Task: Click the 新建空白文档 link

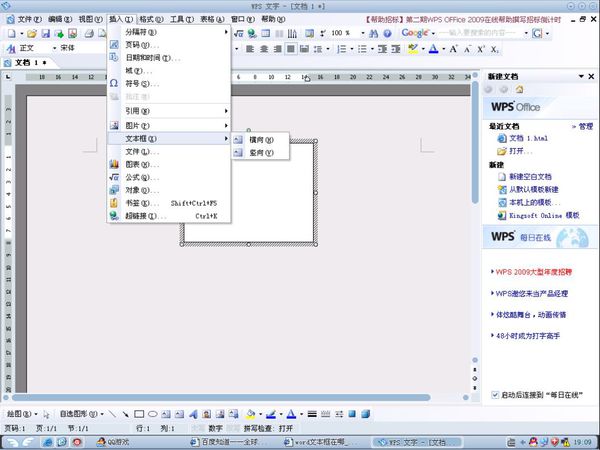Action: pos(538,177)
